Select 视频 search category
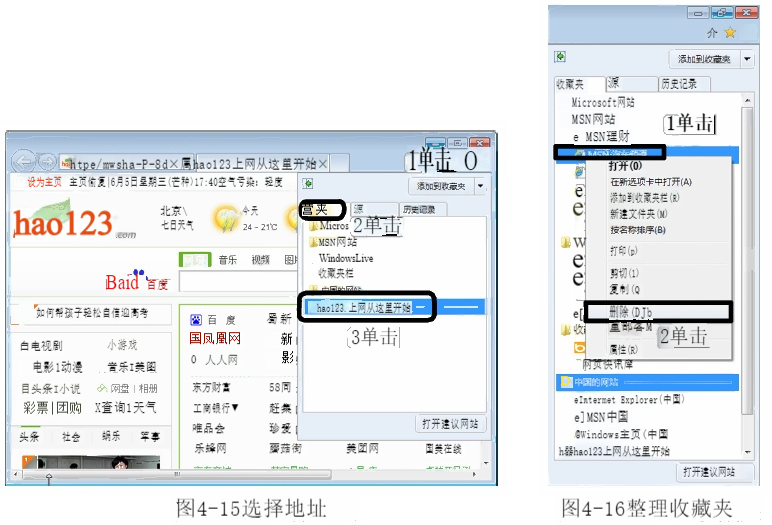 point(260,260)
